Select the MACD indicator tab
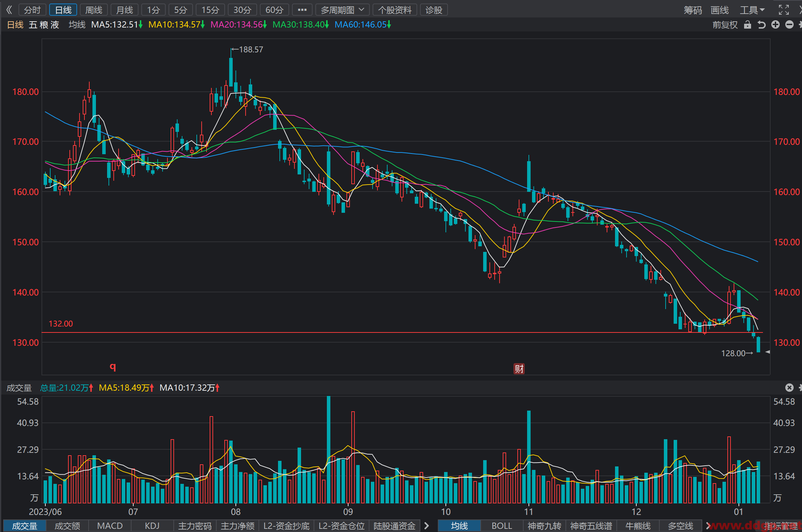This screenshot has width=802, height=532. tap(110, 526)
